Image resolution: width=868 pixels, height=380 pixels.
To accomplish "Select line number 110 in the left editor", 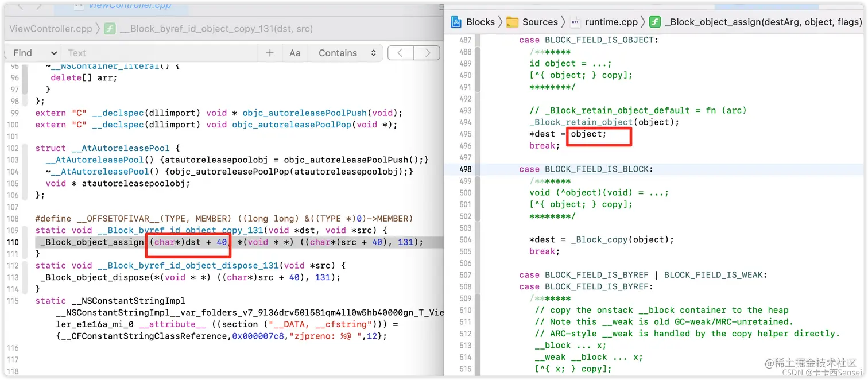I will (x=13, y=242).
